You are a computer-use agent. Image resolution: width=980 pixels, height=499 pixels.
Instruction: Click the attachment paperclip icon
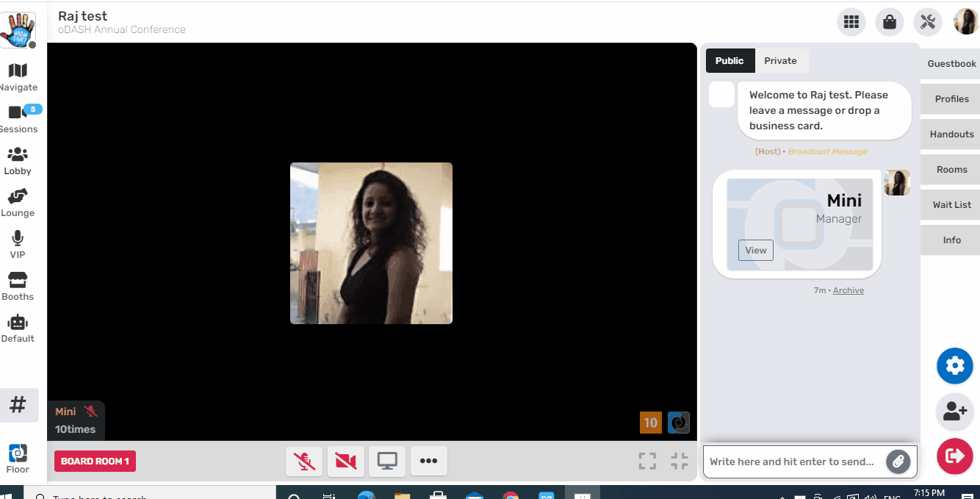(897, 462)
